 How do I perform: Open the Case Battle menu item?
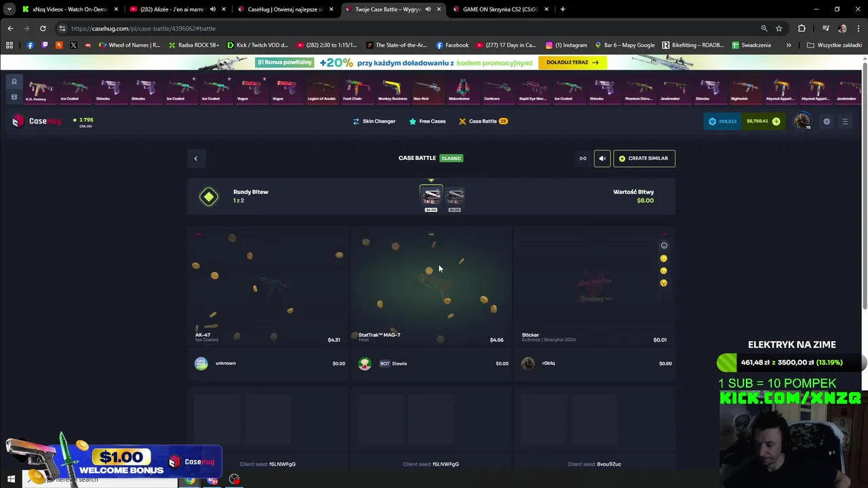coord(483,121)
